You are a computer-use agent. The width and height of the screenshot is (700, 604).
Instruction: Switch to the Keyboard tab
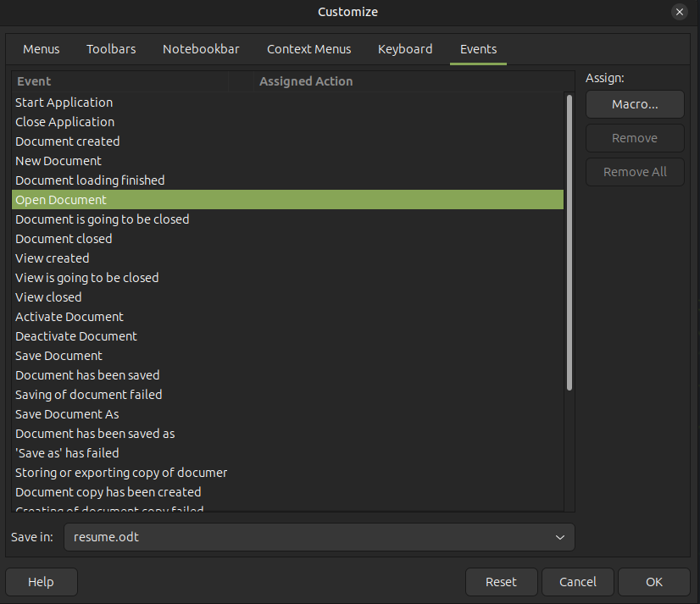click(405, 49)
